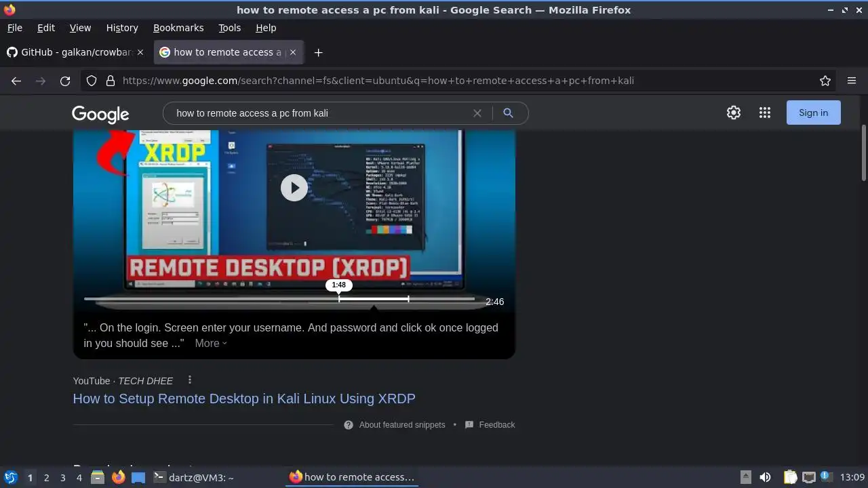Go forward one page in Firefox

click(x=41, y=81)
